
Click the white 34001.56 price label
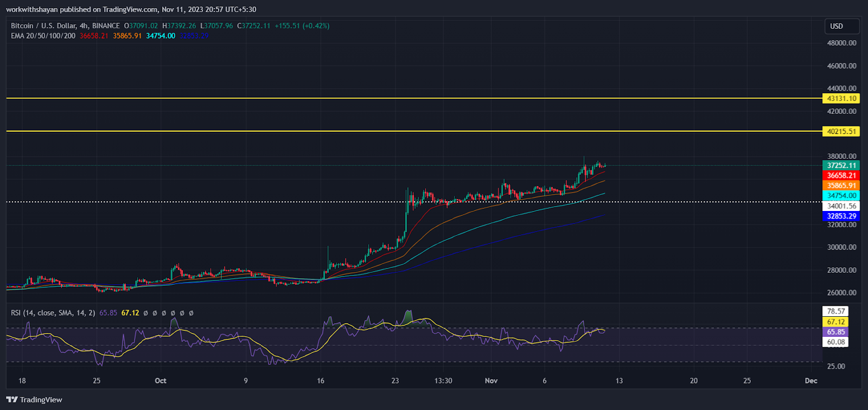pos(841,206)
